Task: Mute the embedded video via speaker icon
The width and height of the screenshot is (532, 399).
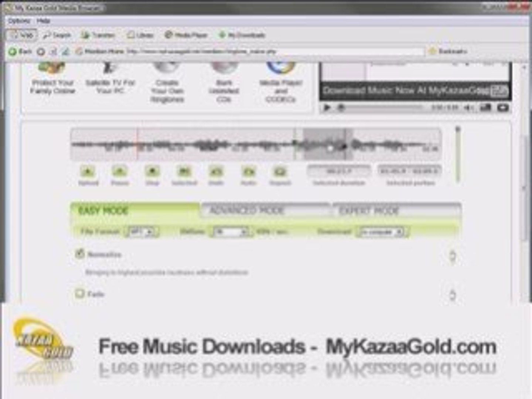Action: click(x=469, y=108)
